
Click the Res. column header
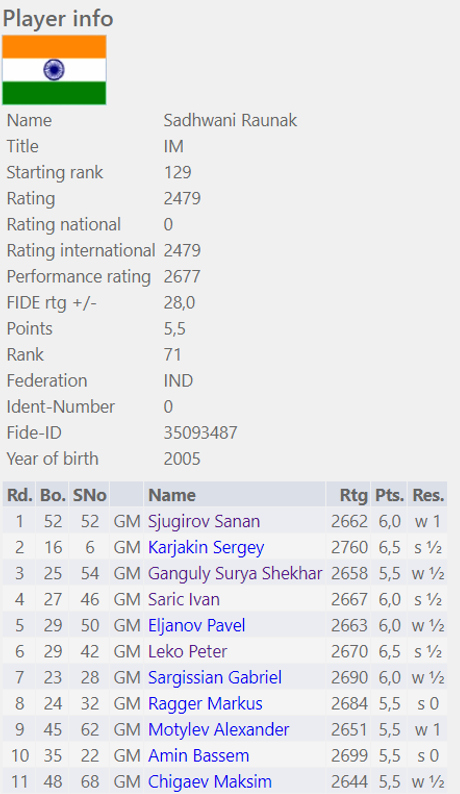coord(428,495)
